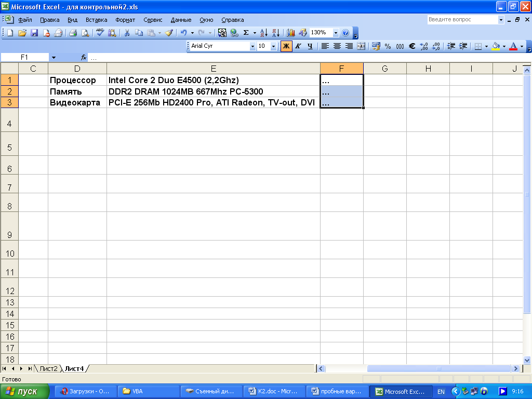
Task: Open a file with the Open folder icon
Action: pos(22,33)
